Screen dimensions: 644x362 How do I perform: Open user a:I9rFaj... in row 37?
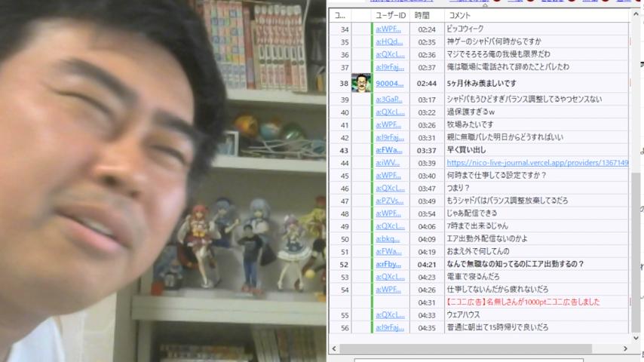[390, 67]
